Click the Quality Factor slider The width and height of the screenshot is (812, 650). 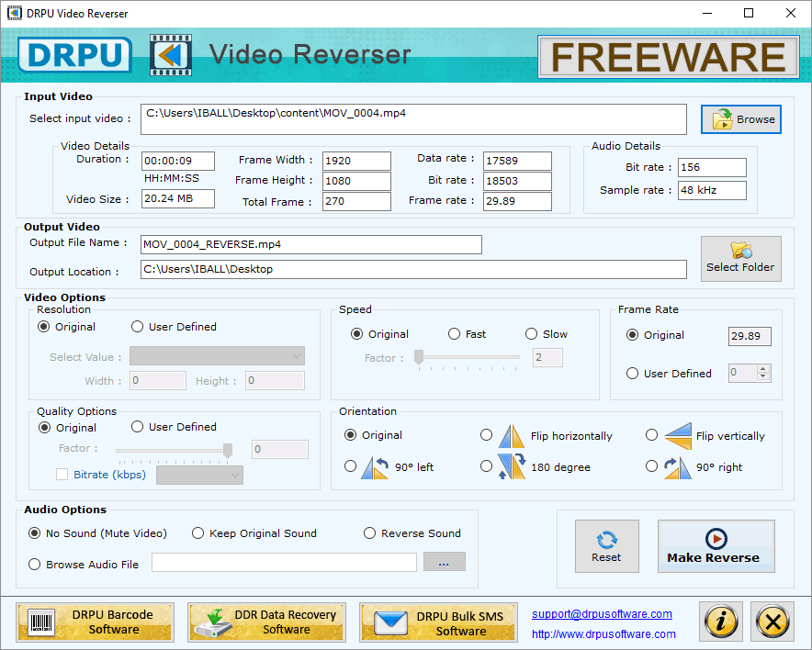point(174,452)
